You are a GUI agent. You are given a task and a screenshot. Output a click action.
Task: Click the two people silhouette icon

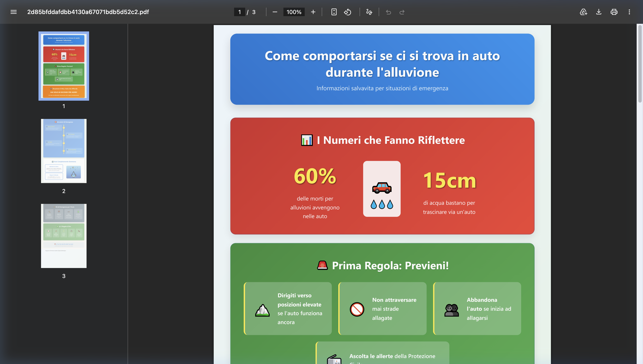(452, 310)
